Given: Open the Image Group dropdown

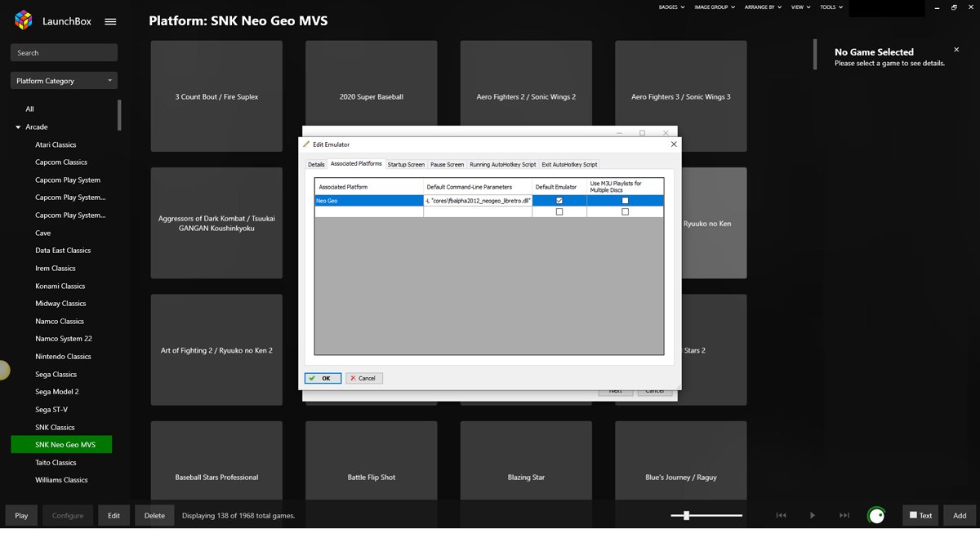Looking at the screenshot, I should [715, 7].
